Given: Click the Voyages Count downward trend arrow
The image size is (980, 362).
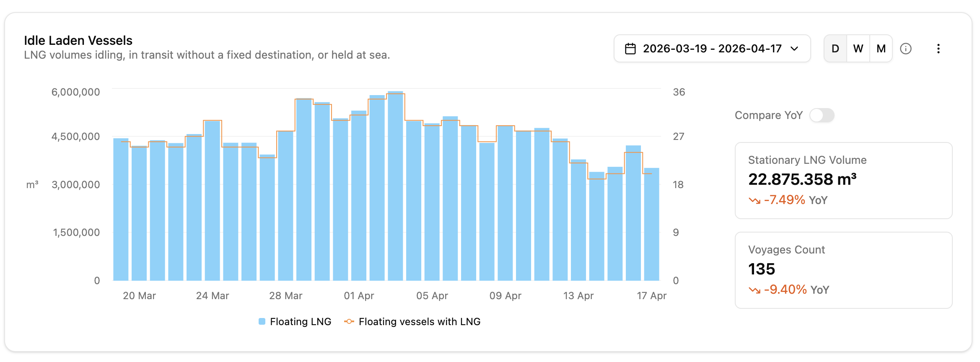Looking at the screenshot, I should pos(754,290).
